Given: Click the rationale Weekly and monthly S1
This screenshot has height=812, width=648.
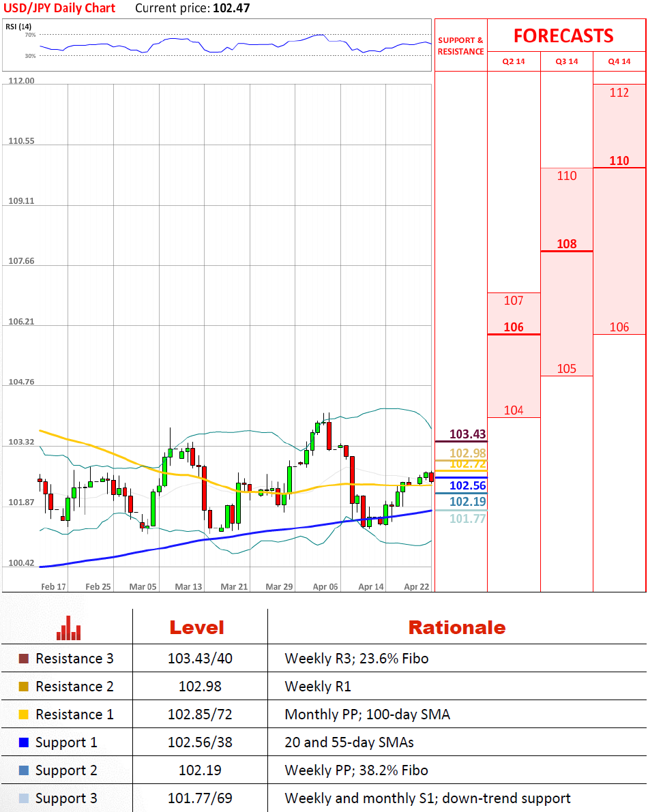Looking at the screenshot, I should pos(361,798).
